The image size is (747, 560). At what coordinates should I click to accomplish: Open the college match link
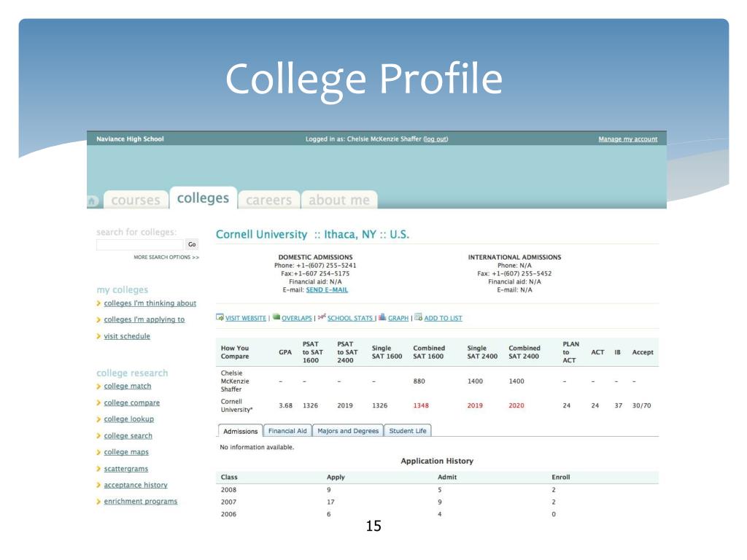(x=128, y=386)
